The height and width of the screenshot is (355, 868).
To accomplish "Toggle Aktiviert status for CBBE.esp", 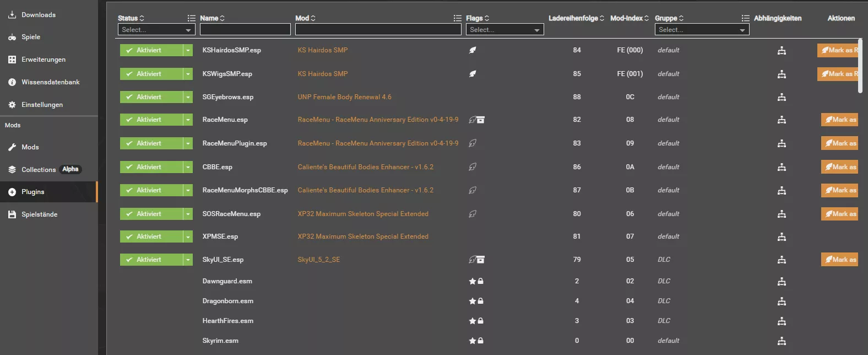I will [151, 167].
